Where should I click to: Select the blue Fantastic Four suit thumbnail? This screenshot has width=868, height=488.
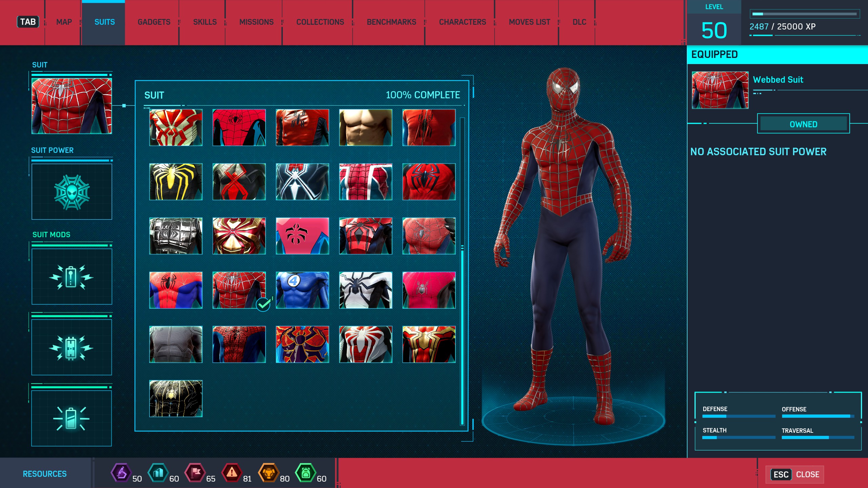(x=302, y=290)
